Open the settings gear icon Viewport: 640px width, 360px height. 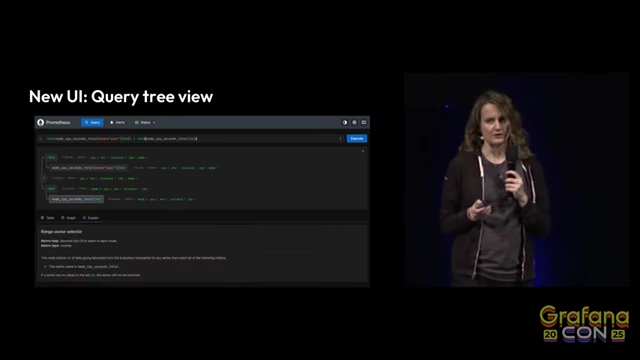tap(354, 122)
